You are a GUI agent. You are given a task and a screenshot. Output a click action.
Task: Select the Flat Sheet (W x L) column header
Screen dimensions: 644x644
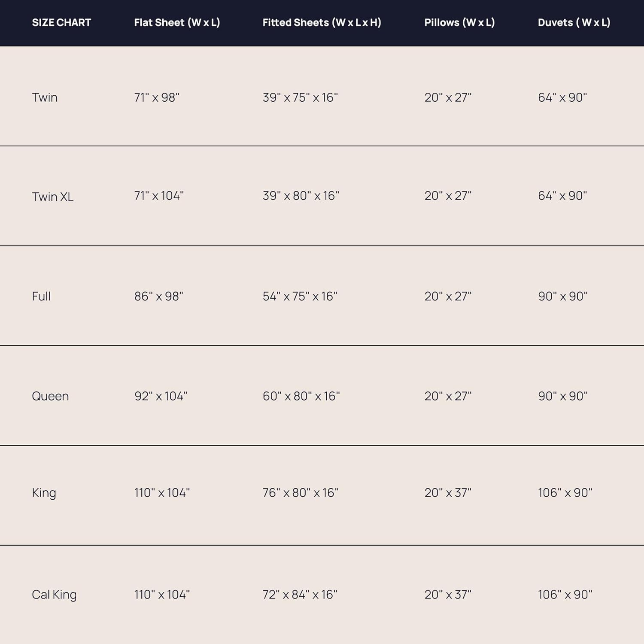177,23
